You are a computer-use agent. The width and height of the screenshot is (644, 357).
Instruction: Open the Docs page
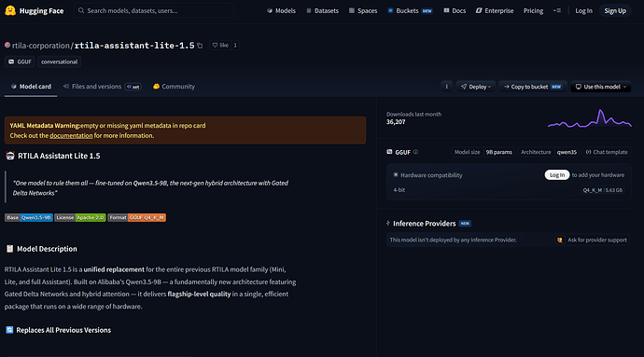pyautogui.click(x=455, y=10)
